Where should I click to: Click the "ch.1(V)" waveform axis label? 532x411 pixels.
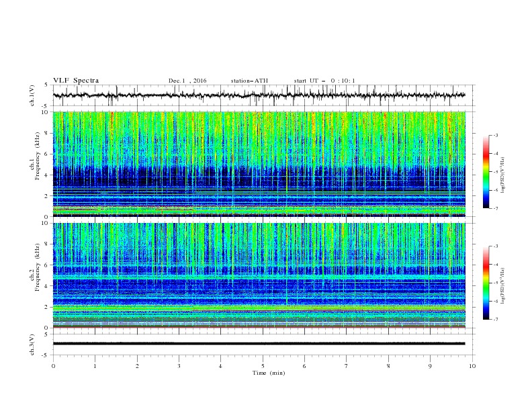[32, 95]
